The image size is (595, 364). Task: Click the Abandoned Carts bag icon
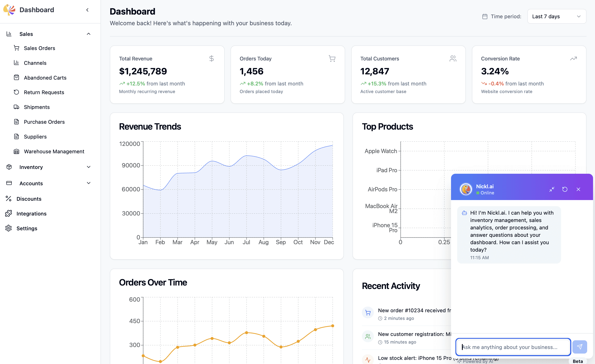point(17,77)
